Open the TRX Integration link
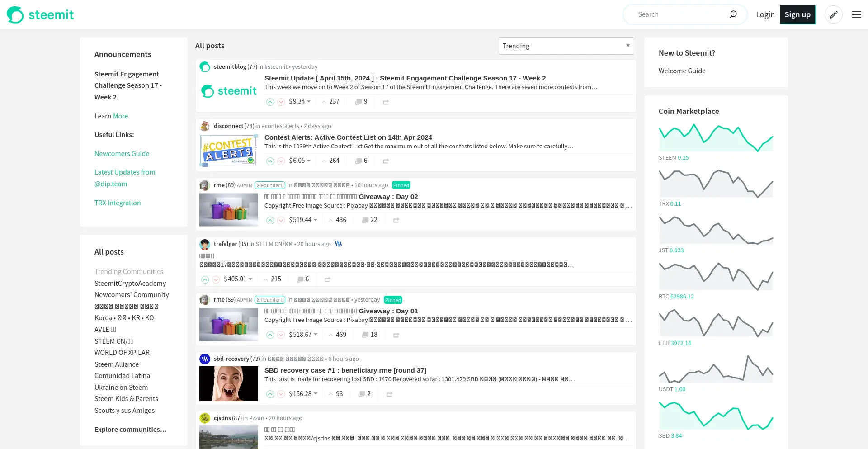Viewport: 868px width, 449px height. pos(118,203)
